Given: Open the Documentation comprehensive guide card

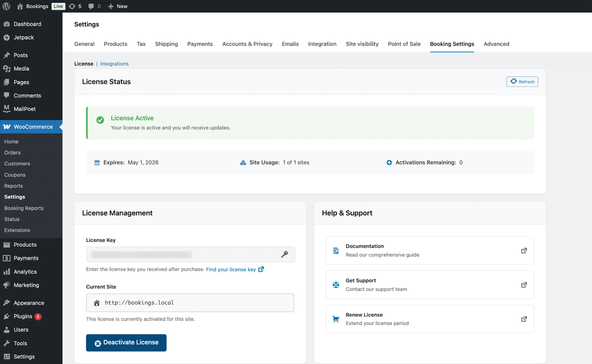Looking at the screenshot, I should point(430,250).
